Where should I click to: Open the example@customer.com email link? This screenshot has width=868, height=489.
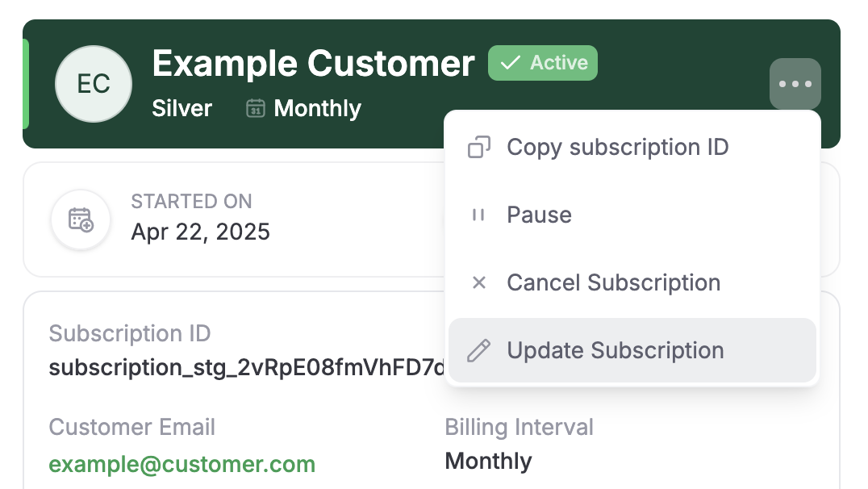pos(182,464)
